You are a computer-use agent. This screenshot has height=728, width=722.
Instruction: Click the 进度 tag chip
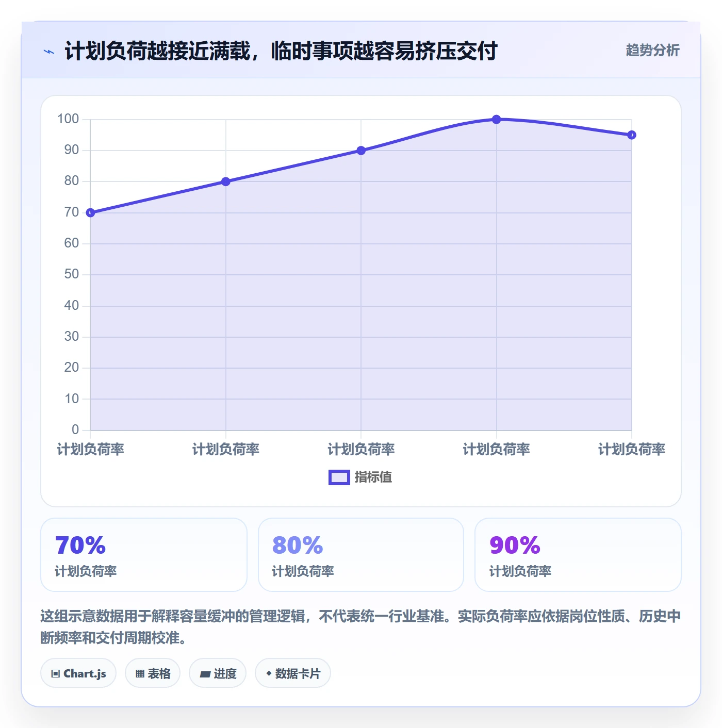pyautogui.click(x=218, y=673)
